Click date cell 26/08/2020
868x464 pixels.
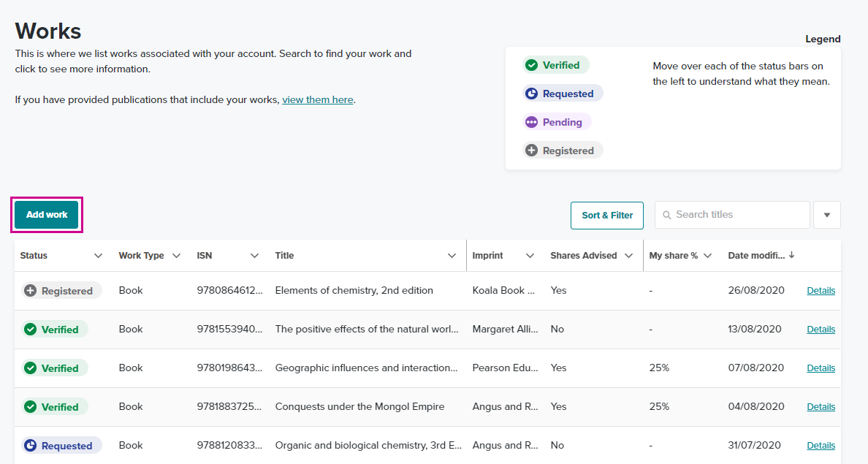tap(756, 291)
